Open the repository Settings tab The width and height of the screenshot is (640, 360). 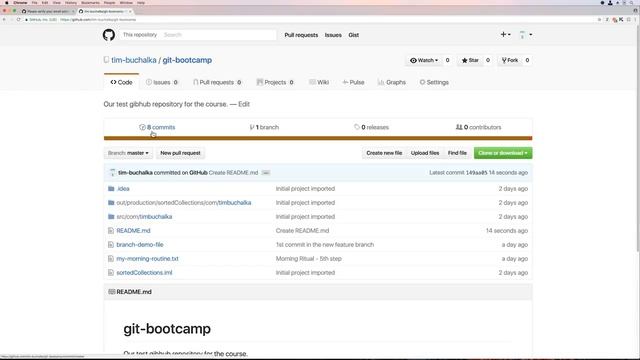tap(434, 82)
